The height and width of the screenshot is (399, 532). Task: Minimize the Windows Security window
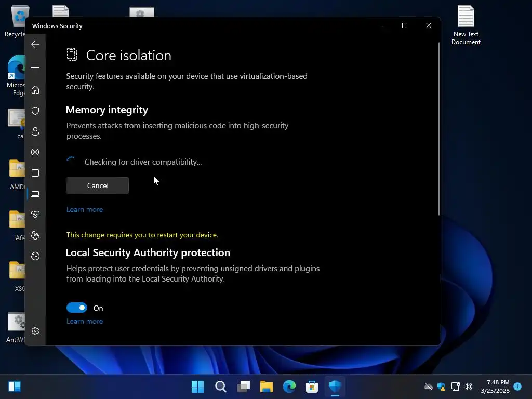click(x=381, y=25)
